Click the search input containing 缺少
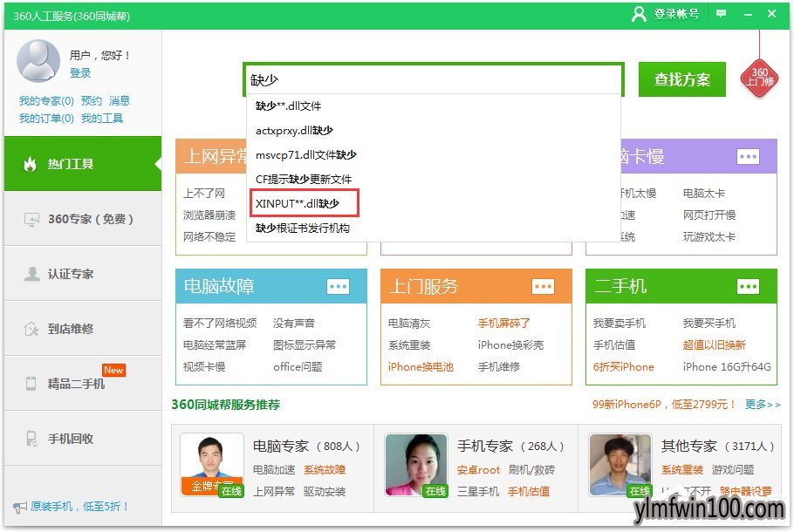794x532 pixels. coord(434,79)
